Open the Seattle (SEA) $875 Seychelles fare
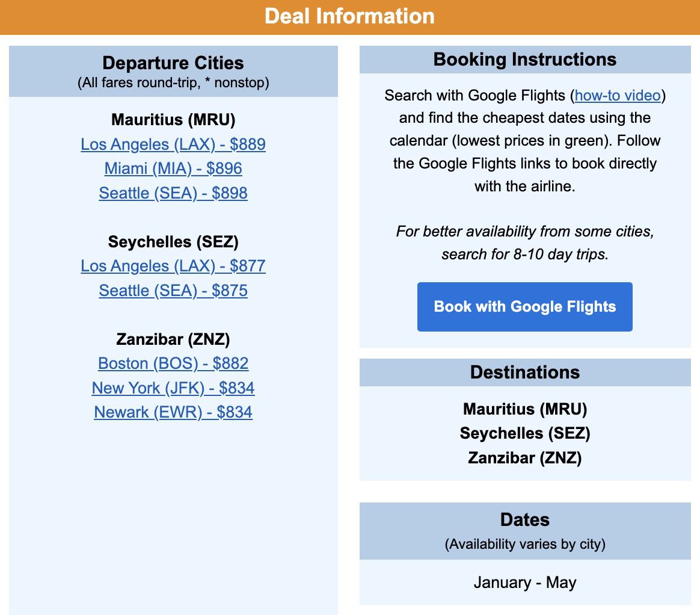Viewport: 700px width, 615px height. tap(173, 291)
